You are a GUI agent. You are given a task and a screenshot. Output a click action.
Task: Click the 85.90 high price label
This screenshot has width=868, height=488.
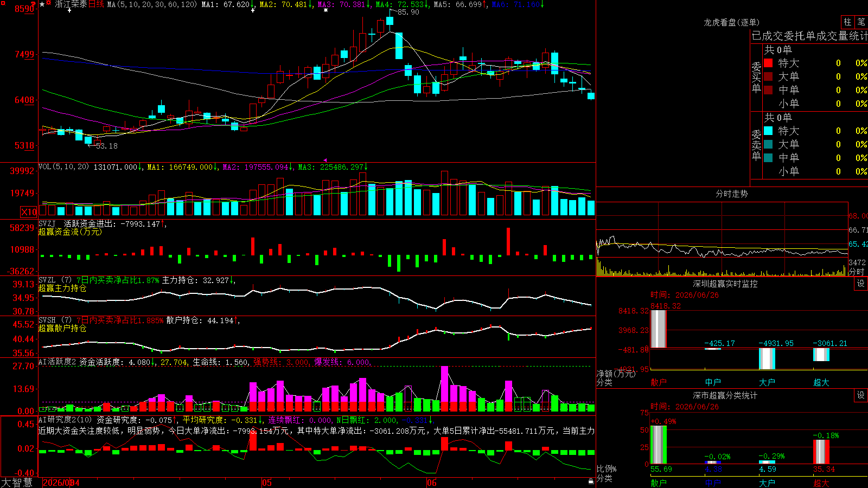[x=408, y=12]
